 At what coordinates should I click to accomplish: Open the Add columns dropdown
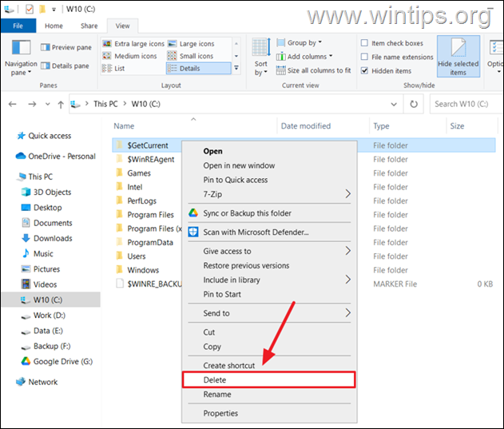(x=304, y=57)
